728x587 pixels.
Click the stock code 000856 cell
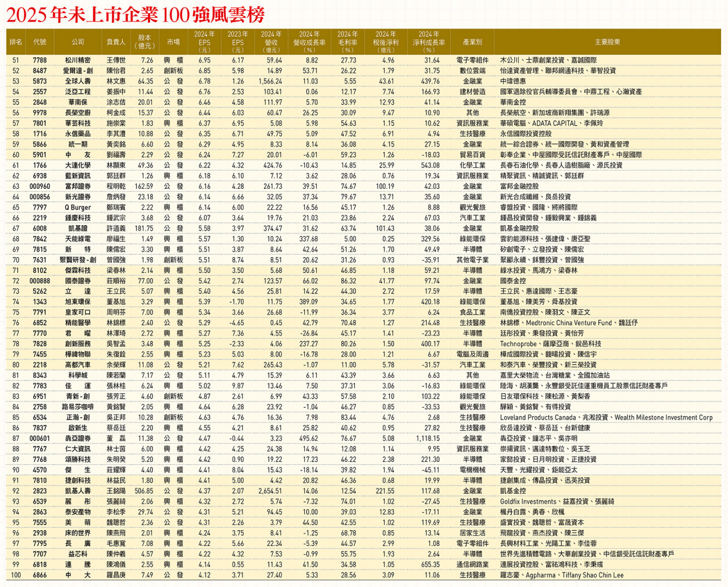40,197
